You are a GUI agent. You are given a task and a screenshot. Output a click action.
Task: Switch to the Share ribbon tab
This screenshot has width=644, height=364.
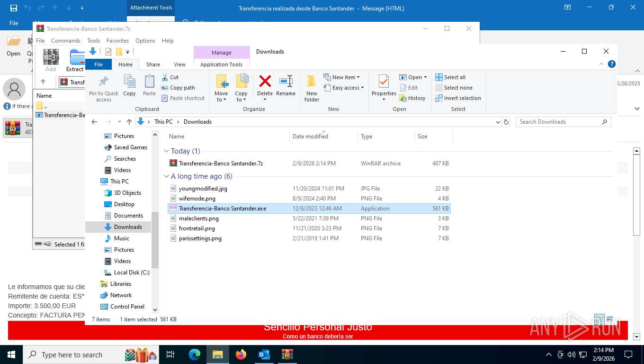pos(153,64)
